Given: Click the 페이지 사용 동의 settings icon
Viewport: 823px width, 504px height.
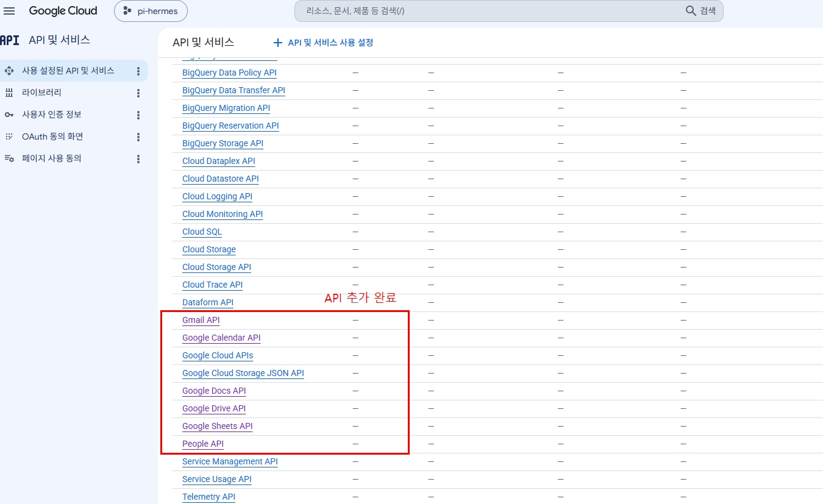Looking at the screenshot, I should 9,158.
